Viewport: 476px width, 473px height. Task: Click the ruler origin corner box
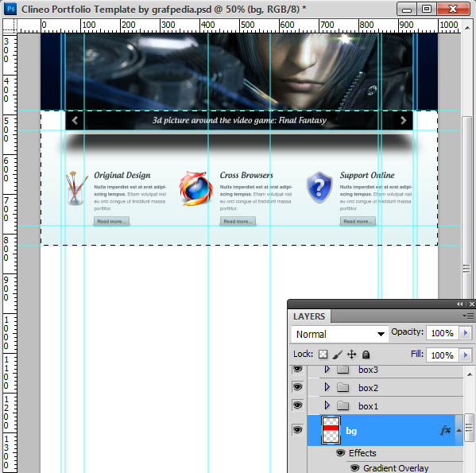coord(10,25)
